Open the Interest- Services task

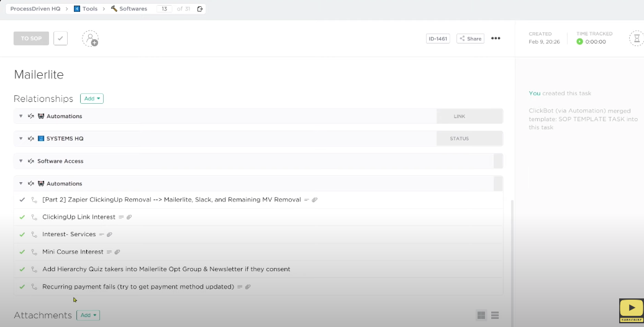pos(69,234)
